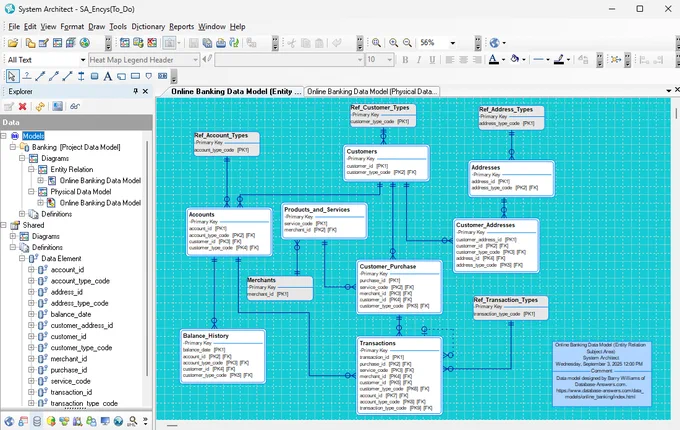The height and width of the screenshot is (430, 680).
Task: Open the font color dropdown arrow
Action: coord(503,60)
